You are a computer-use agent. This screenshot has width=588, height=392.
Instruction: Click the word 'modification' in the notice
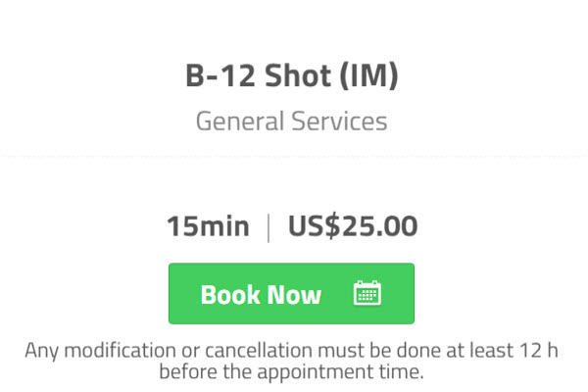(120, 351)
